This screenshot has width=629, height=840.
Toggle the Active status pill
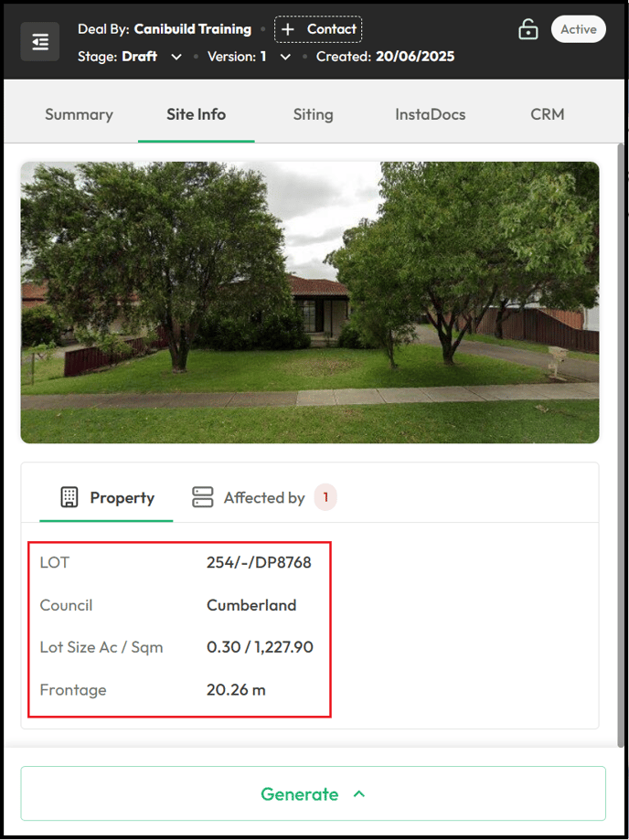579,29
